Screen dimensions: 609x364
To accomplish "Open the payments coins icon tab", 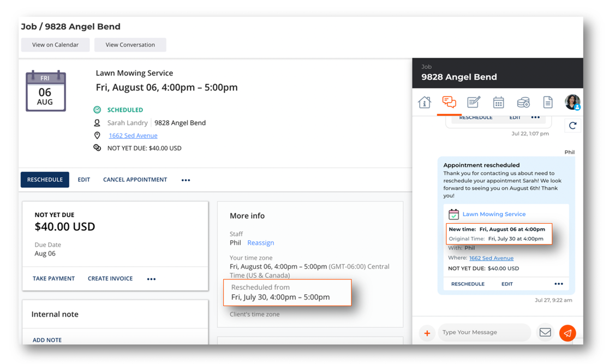I will pos(523,102).
